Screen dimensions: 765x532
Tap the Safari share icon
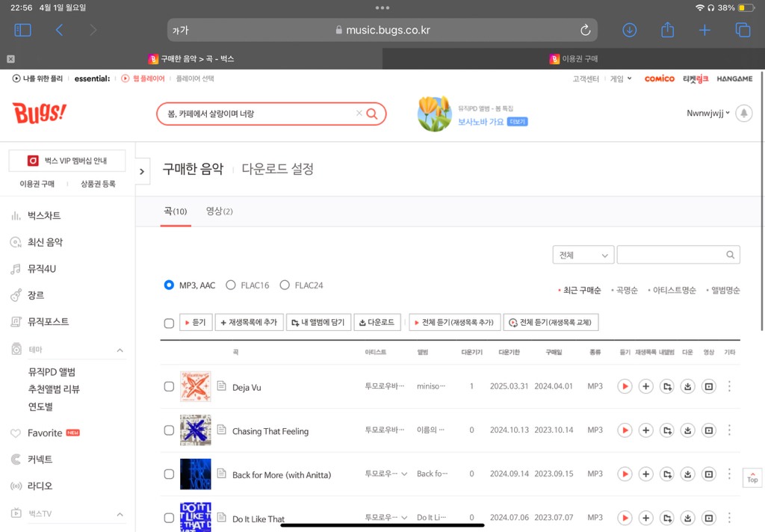(667, 30)
